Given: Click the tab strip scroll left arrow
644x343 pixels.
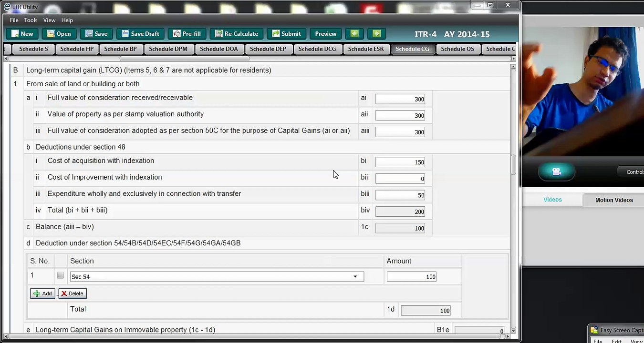Looking at the screenshot, I should point(6,59).
